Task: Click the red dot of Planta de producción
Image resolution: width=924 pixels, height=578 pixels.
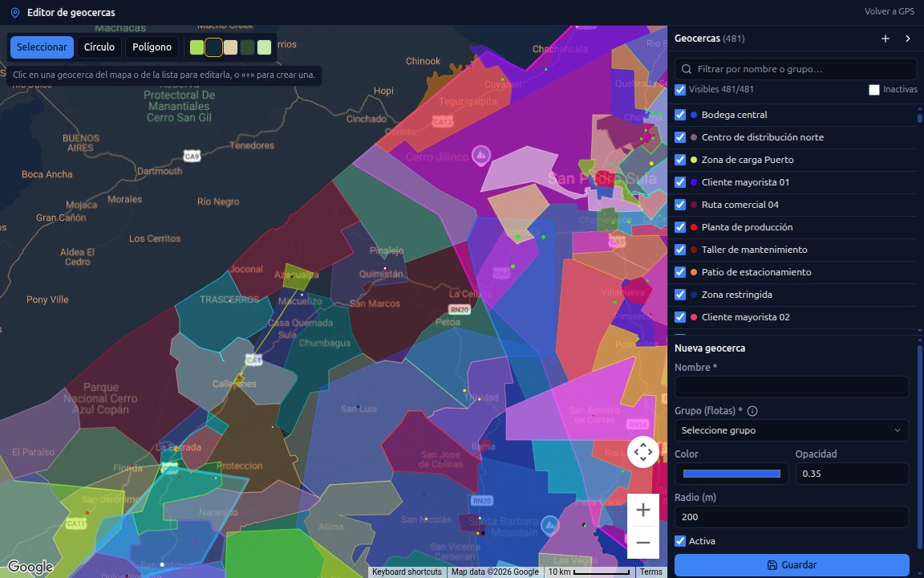Action: tap(694, 227)
